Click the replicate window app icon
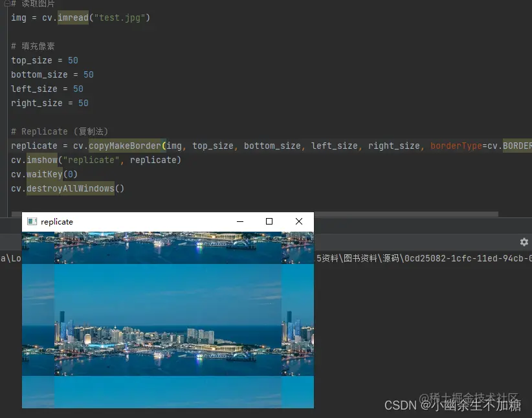The height and width of the screenshot is (418, 532). (x=32, y=221)
